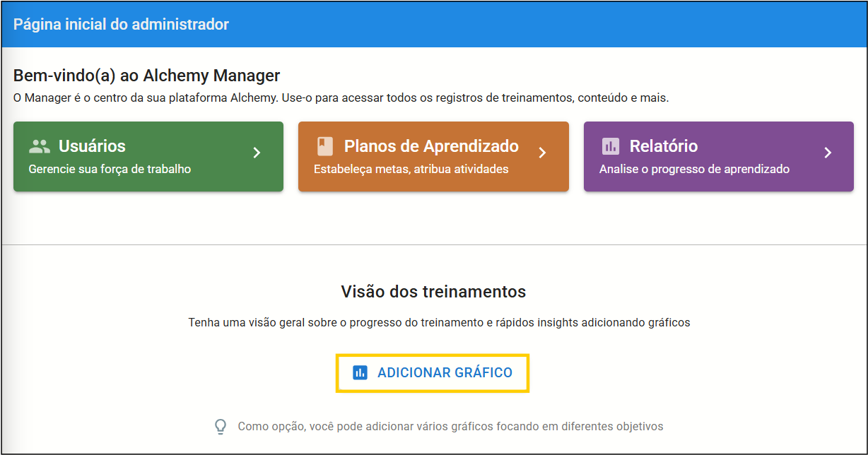This screenshot has width=868, height=455.
Task: Click 'Analise o progresso de aprendizado' subtitle
Action: tap(694, 169)
